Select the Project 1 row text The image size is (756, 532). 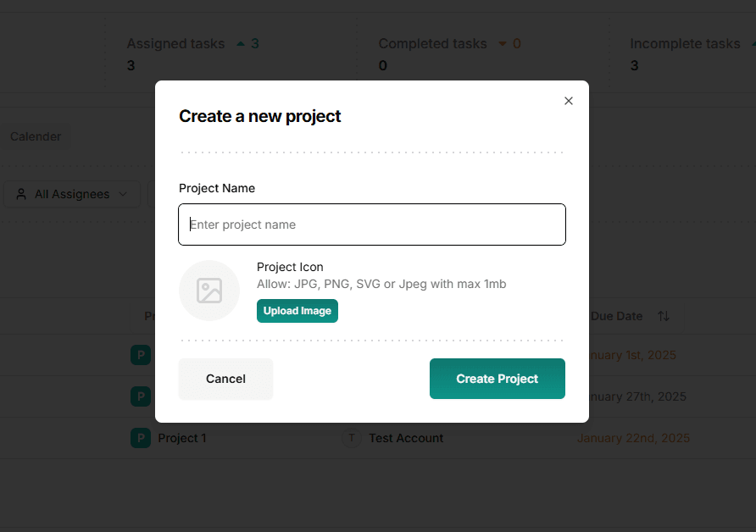(182, 438)
